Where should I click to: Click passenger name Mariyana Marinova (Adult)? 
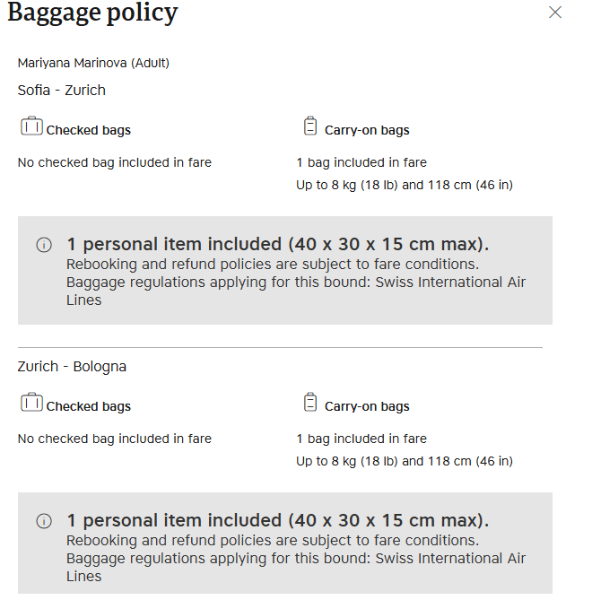point(93,63)
